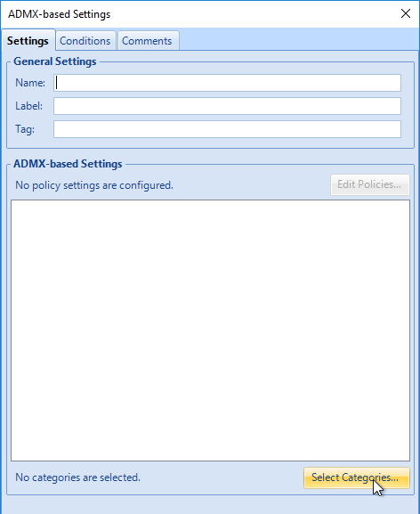Click the ADMX-based Settings group heading
Viewport: 420px width, 514px height.
pyautogui.click(x=68, y=164)
